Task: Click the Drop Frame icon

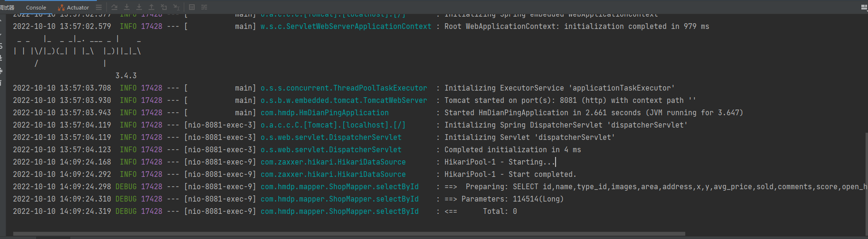Action: coord(164,7)
